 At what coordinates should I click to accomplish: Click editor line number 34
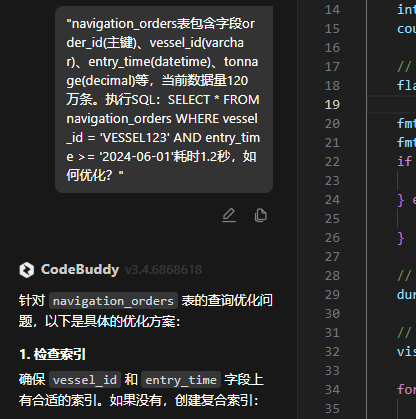click(332, 390)
